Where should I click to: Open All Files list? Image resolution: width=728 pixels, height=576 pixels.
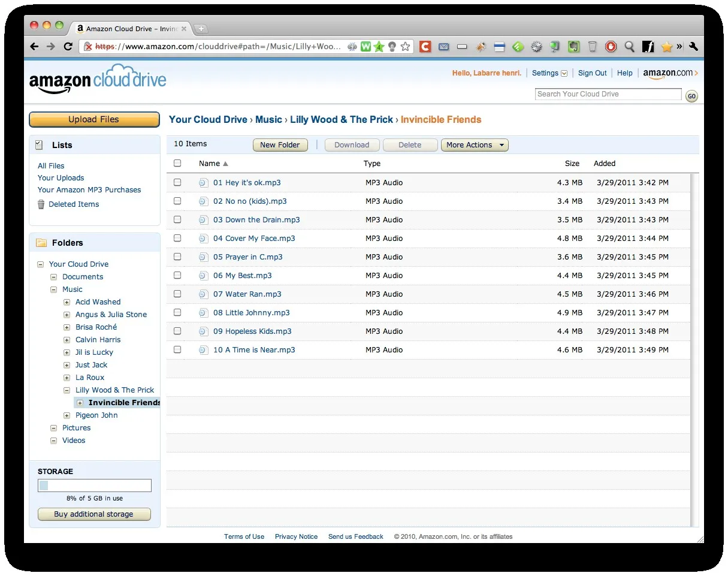51,166
